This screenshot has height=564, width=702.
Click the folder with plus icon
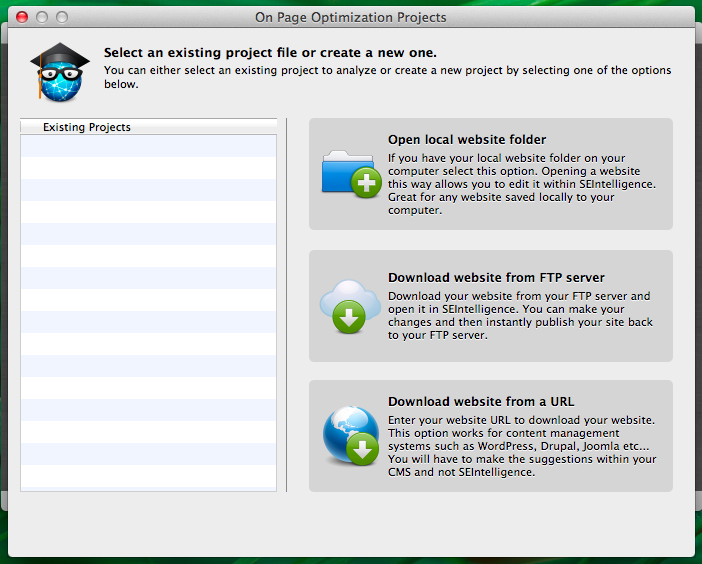(351, 174)
